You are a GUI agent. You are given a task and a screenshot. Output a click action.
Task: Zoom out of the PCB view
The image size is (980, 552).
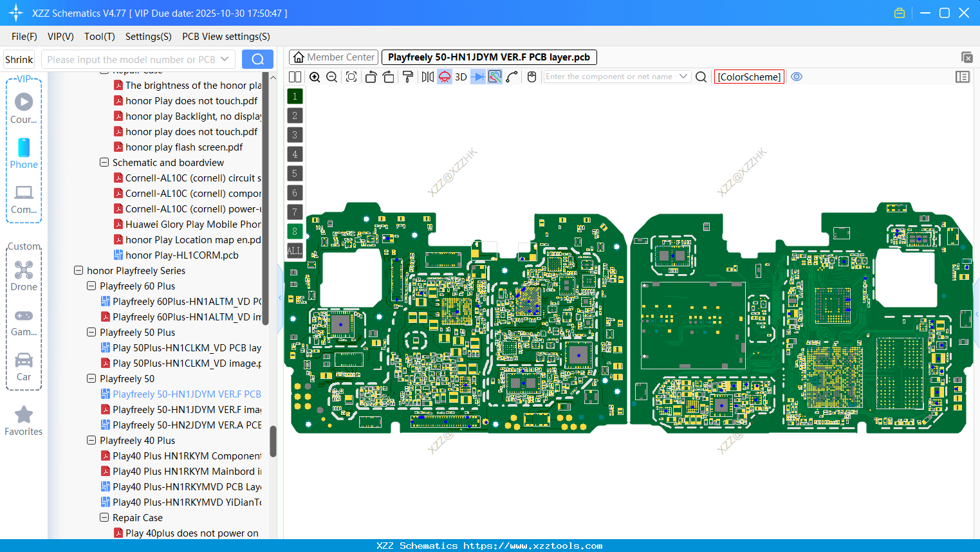(332, 77)
